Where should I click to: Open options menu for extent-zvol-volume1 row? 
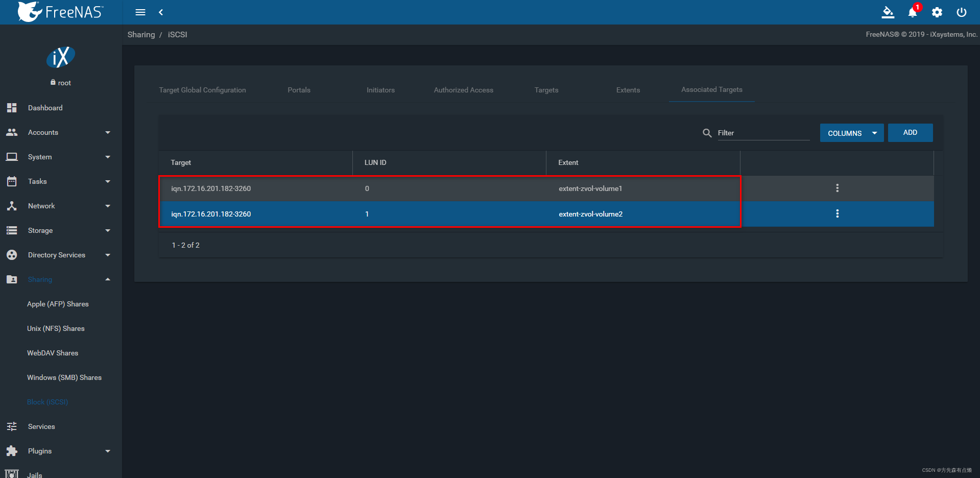tap(837, 188)
